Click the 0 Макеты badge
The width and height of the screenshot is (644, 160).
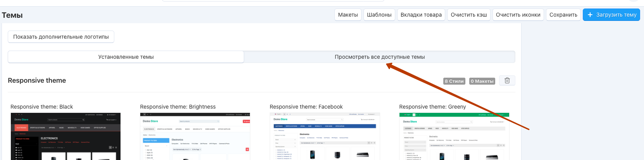(x=482, y=81)
